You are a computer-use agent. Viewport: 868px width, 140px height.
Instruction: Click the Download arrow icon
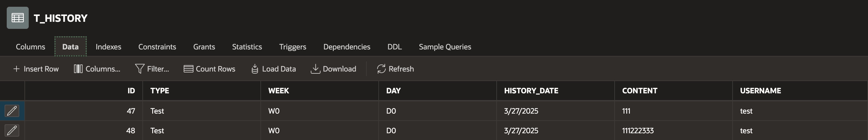[315, 69]
